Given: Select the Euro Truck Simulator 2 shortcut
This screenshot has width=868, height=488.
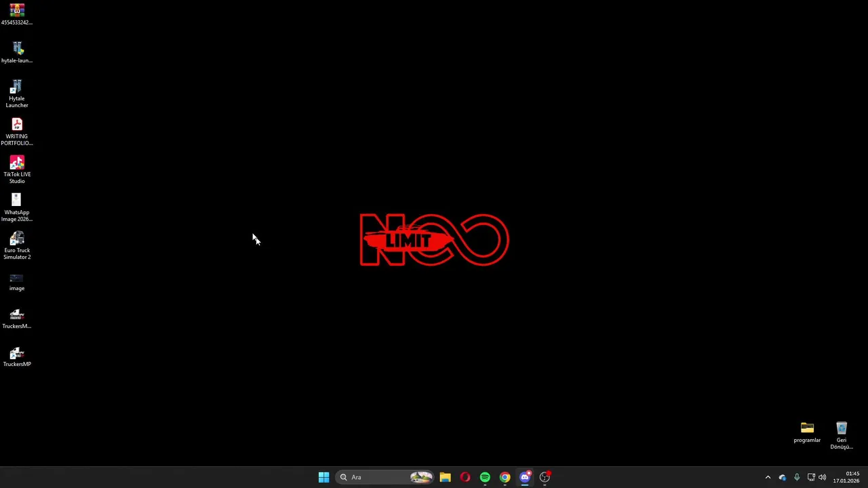Looking at the screenshot, I should (x=17, y=245).
